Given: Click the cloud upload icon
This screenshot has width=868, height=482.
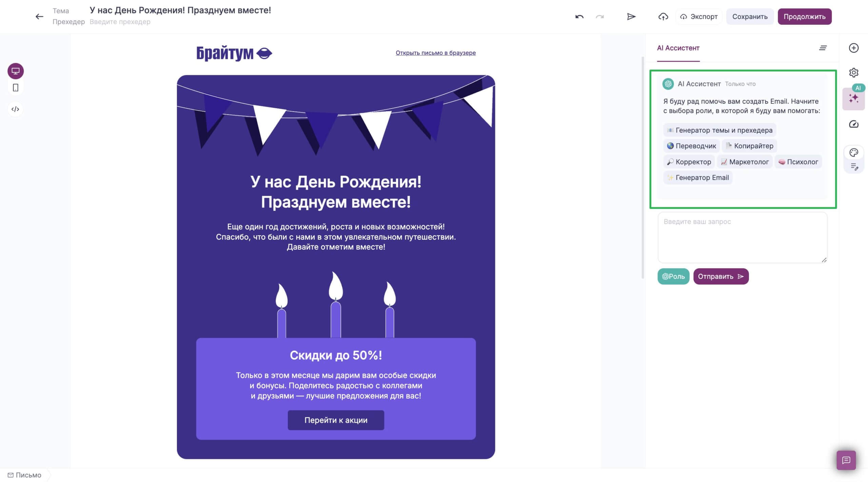Looking at the screenshot, I should [663, 17].
